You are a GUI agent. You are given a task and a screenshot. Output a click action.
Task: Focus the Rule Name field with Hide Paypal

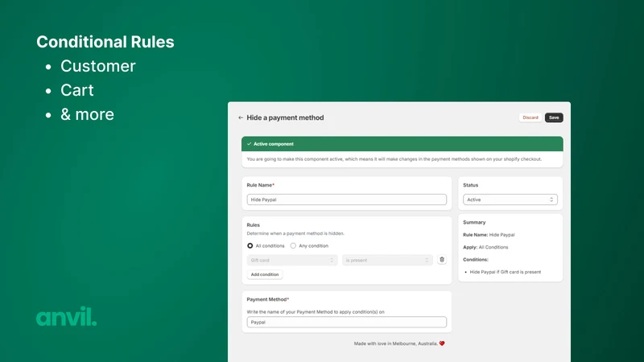[x=347, y=200]
